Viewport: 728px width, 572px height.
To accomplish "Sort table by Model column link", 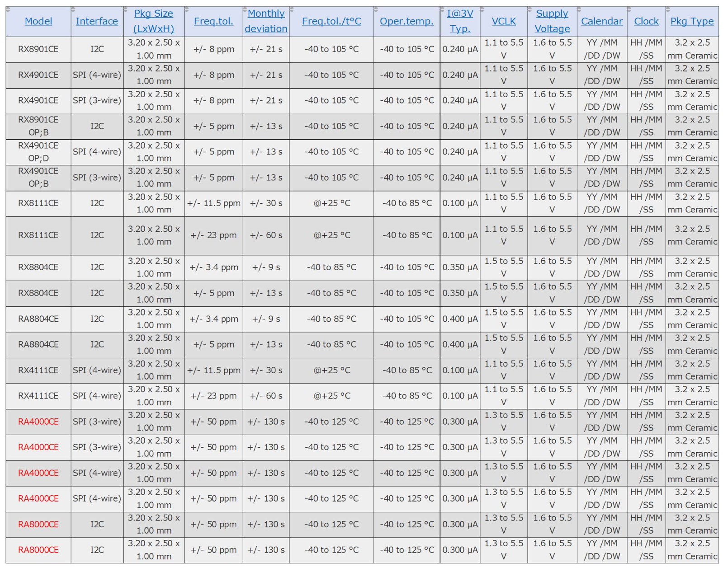I will pos(38,21).
